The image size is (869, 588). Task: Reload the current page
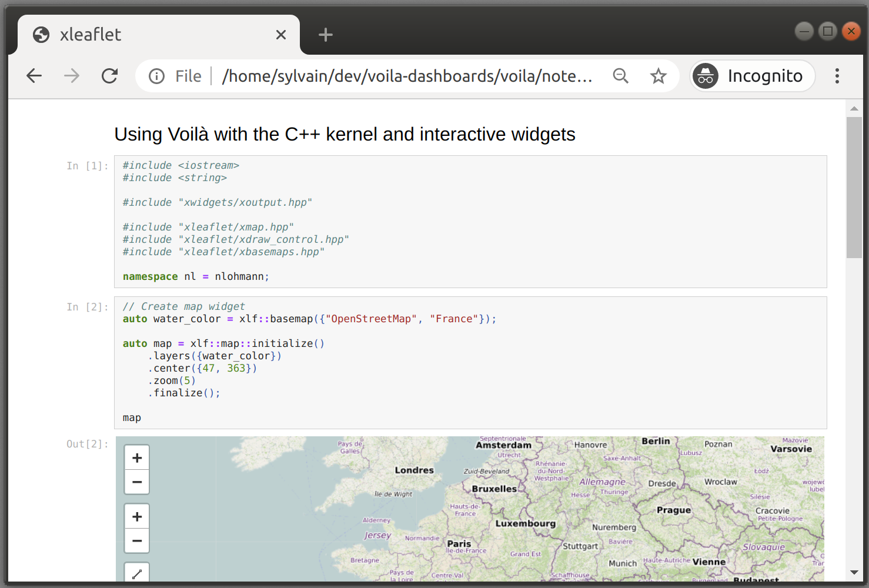(109, 76)
